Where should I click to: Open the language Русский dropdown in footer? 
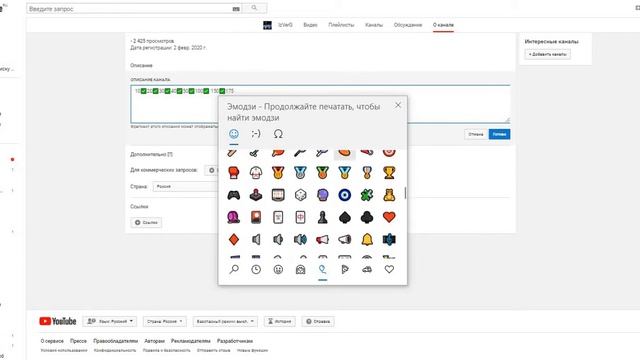coord(110,321)
